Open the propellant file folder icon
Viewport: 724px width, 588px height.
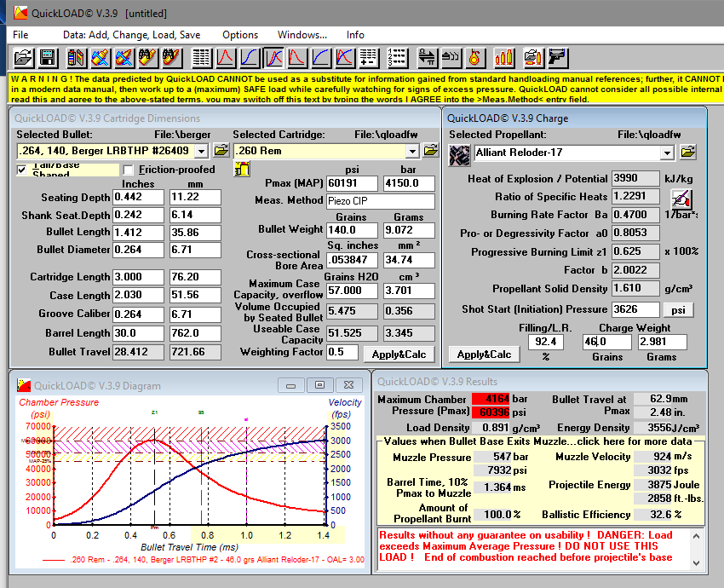coord(688,152)
